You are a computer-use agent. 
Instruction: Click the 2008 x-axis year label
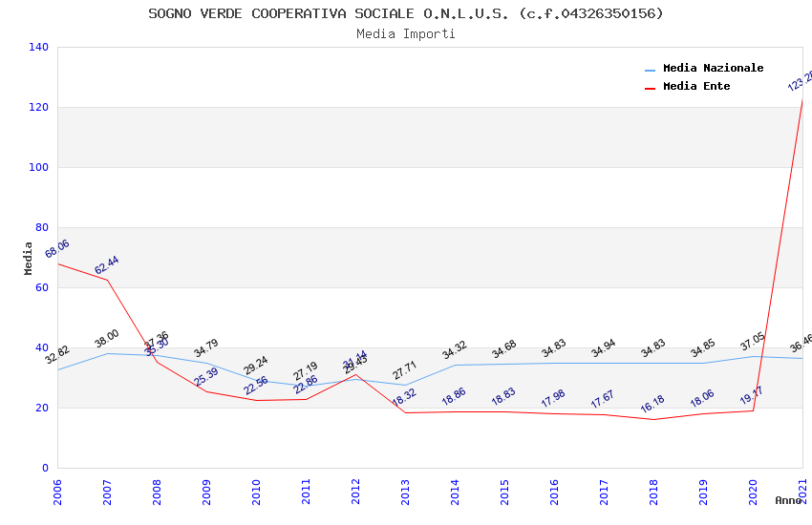(x=157, y=492)
